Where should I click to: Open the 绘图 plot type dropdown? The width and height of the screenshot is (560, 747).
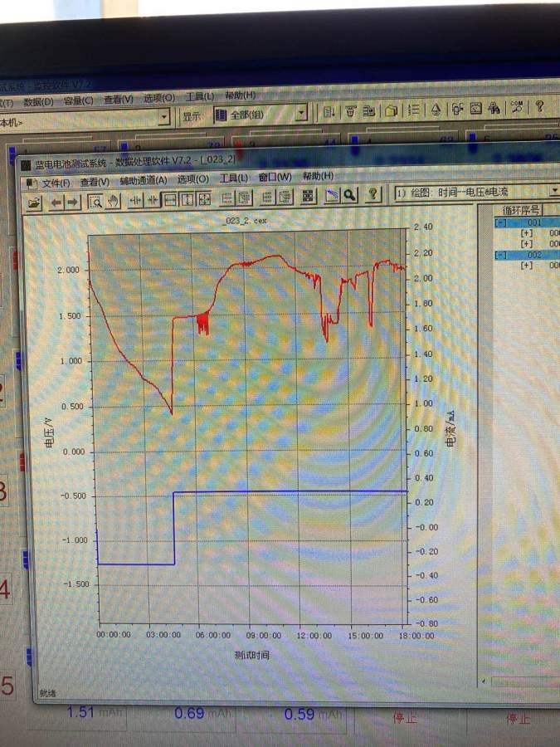pos(553,192)
